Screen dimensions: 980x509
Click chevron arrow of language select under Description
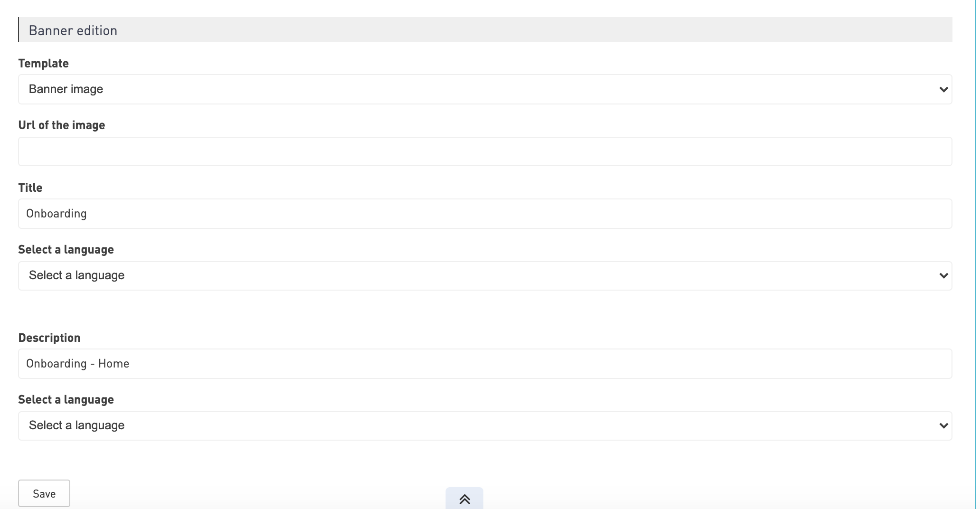943,425
